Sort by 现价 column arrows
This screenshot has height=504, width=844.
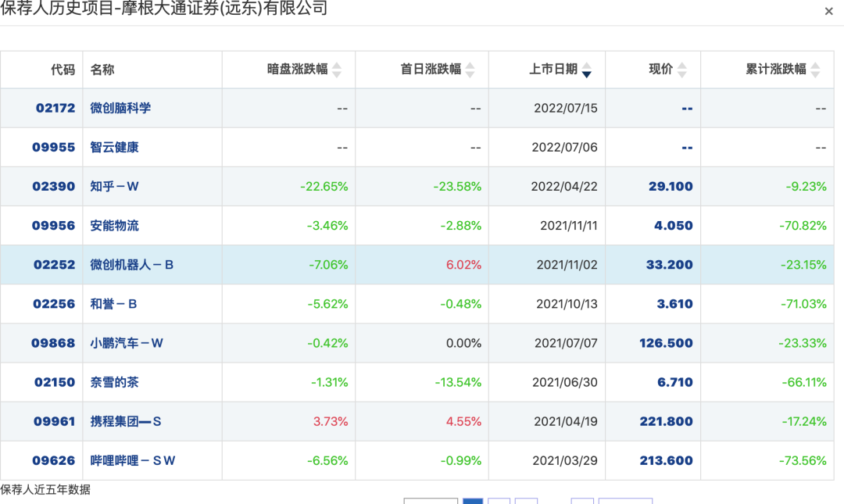[x=682, y=70]
